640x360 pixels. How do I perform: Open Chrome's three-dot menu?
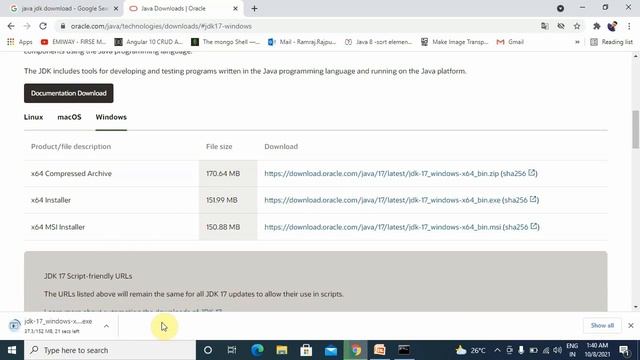(x=629, y=26)
